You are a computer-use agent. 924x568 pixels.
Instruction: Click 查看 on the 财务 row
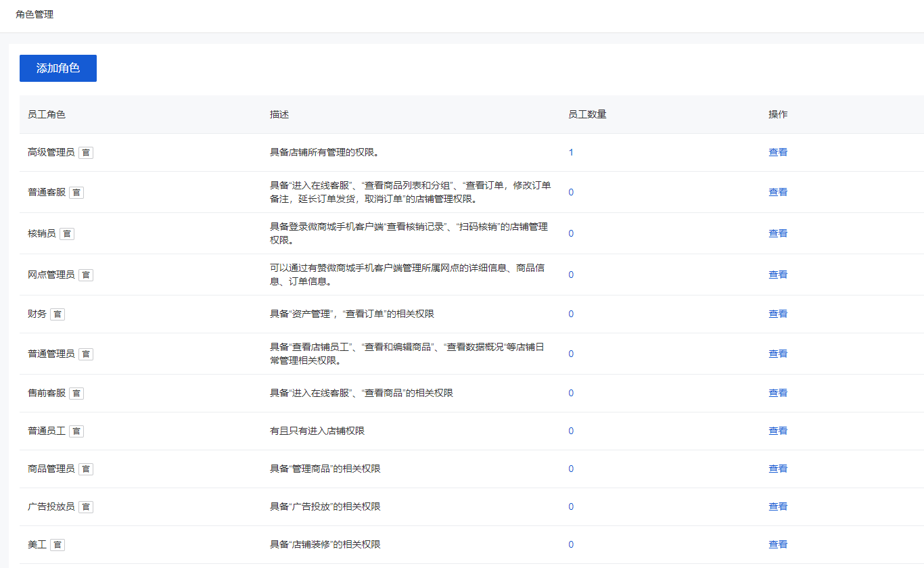[x=778, y=314]
